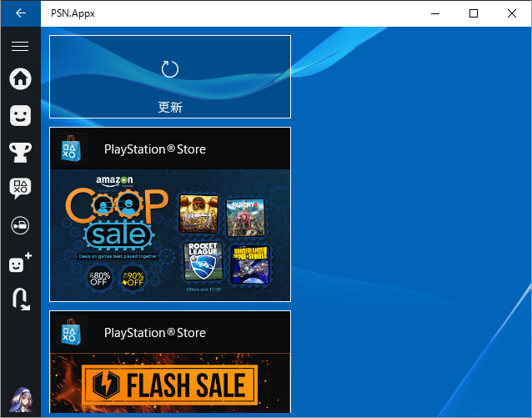
Task: Click the 90% OFF badge
Action: point(133,280)
